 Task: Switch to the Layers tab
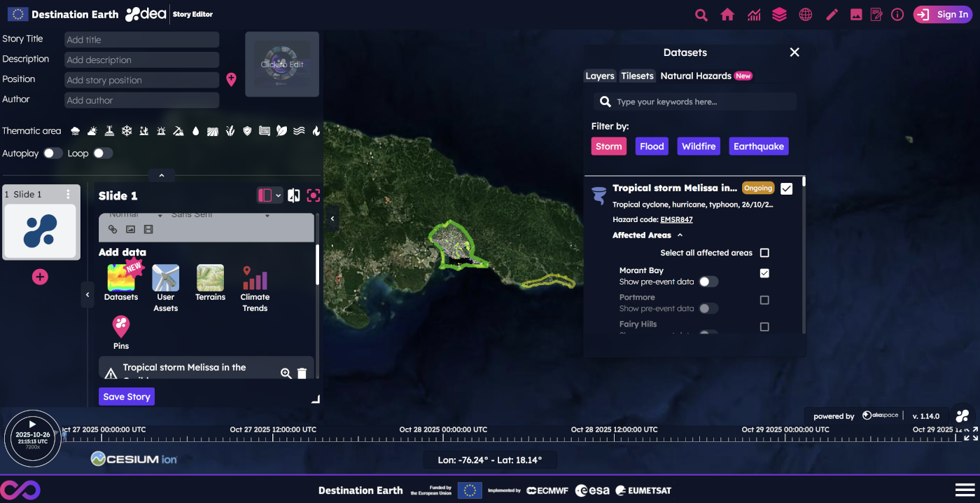[599, 76]
